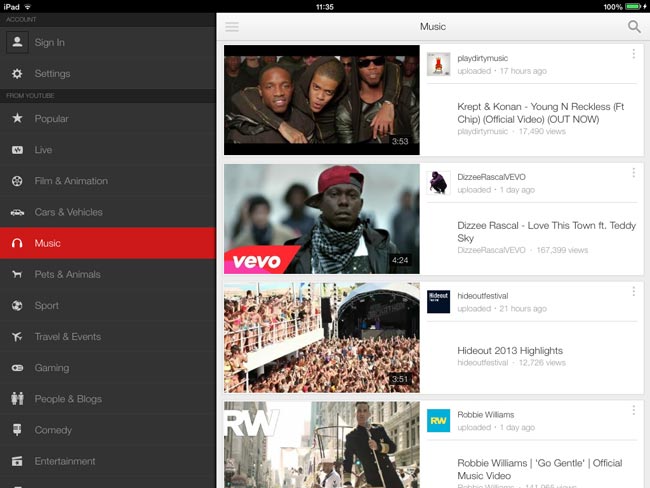Play Krept & Konan video thumbnail
The width and height of the screenshot is (650, 488).
tap(321, 100)
